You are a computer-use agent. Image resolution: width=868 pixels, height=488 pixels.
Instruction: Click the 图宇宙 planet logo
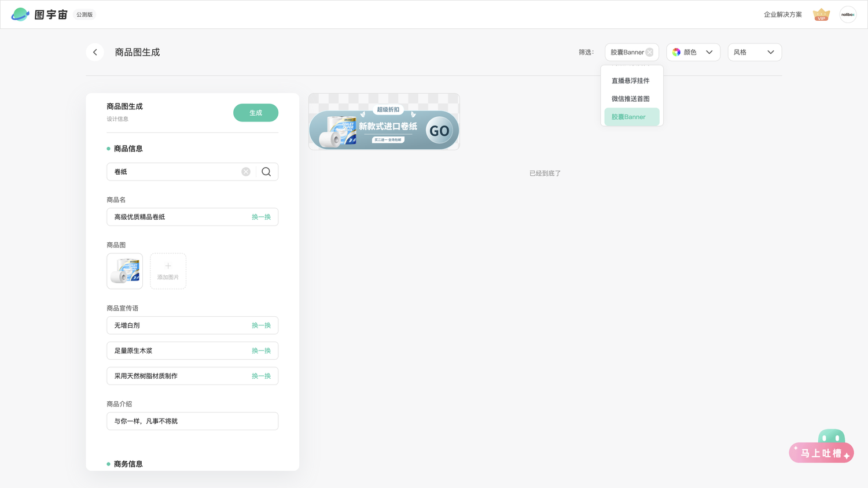20,14
